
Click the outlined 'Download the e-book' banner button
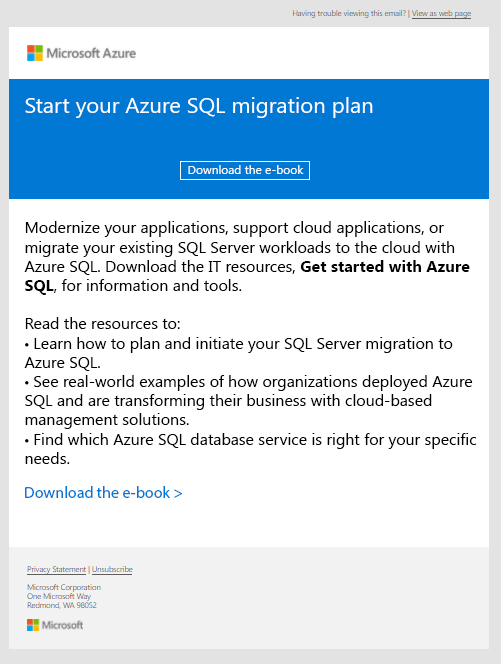[x=245, y=170]
